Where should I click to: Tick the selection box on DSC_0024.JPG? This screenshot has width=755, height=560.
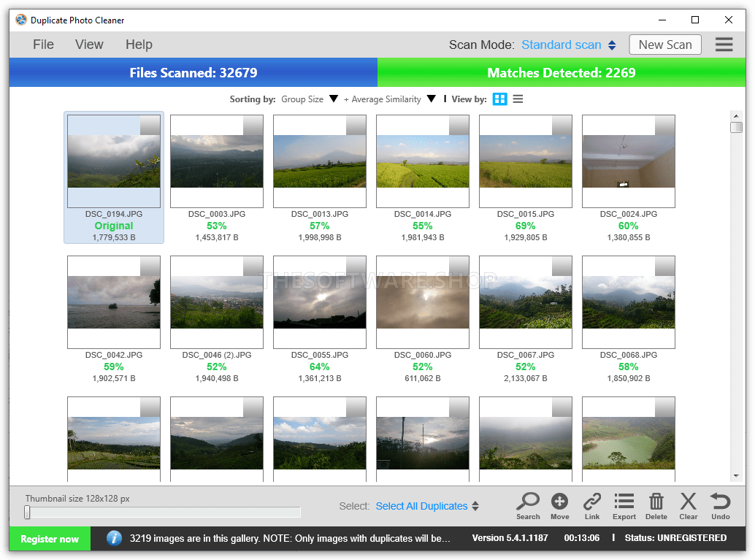tap(665, 125)
